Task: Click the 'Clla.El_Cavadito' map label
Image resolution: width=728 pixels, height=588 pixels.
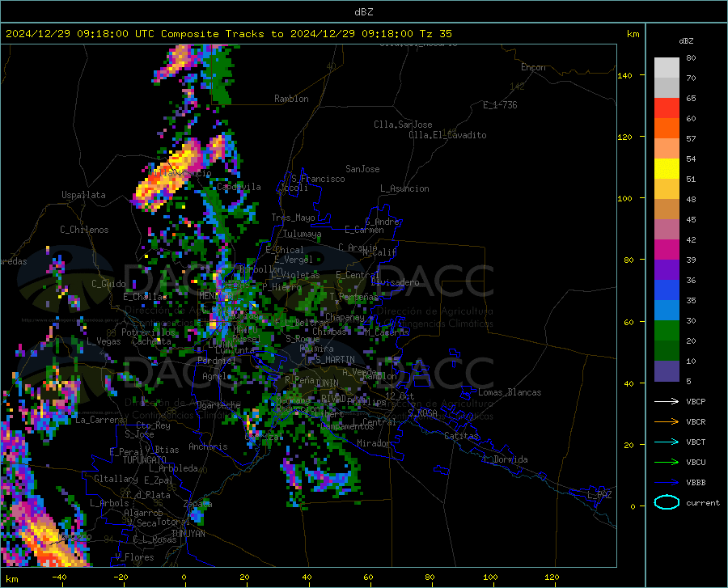Action: (x=447, y=135)
